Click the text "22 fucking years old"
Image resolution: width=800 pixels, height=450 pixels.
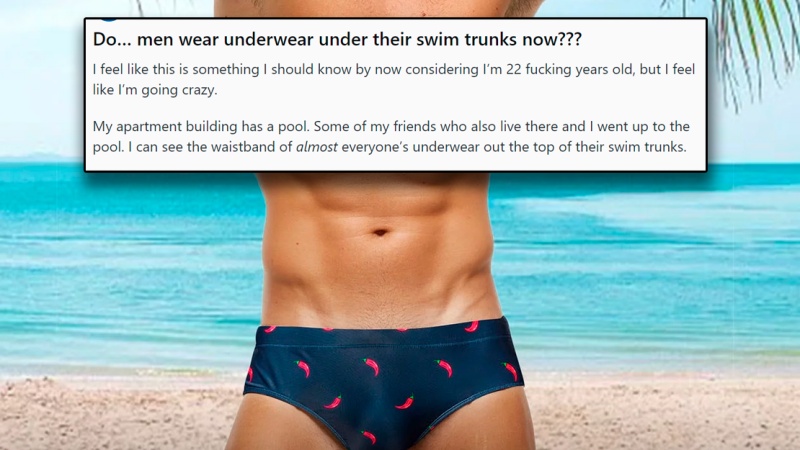click(569, 69)
